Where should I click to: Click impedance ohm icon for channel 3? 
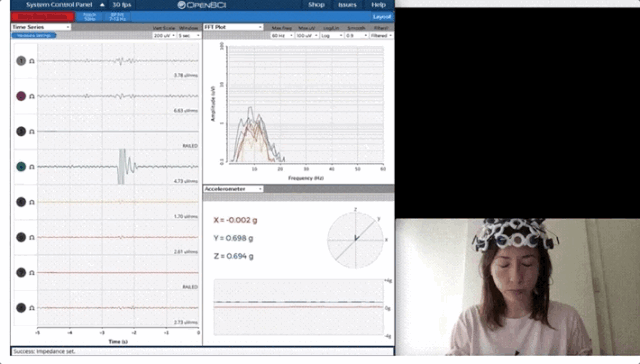pyautogui.click(x=32, y=131)
